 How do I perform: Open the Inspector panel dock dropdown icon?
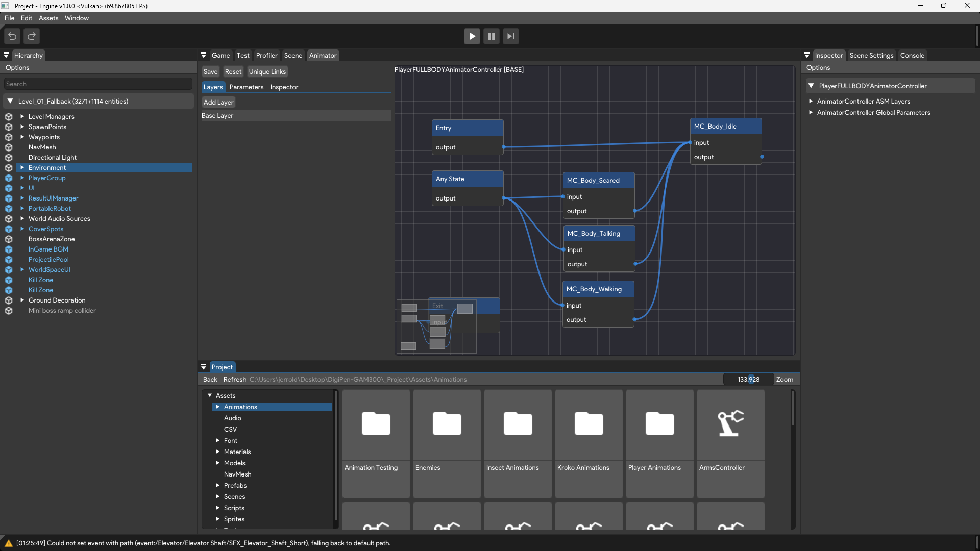(x=807, y=55)
